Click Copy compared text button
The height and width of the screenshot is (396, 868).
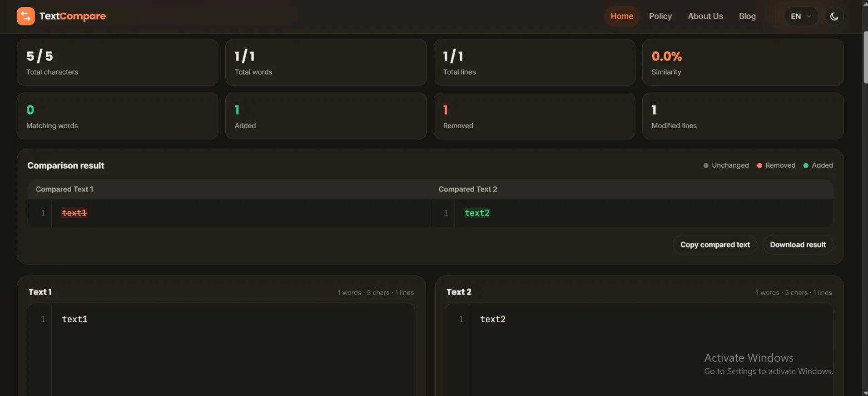(715, 245)
